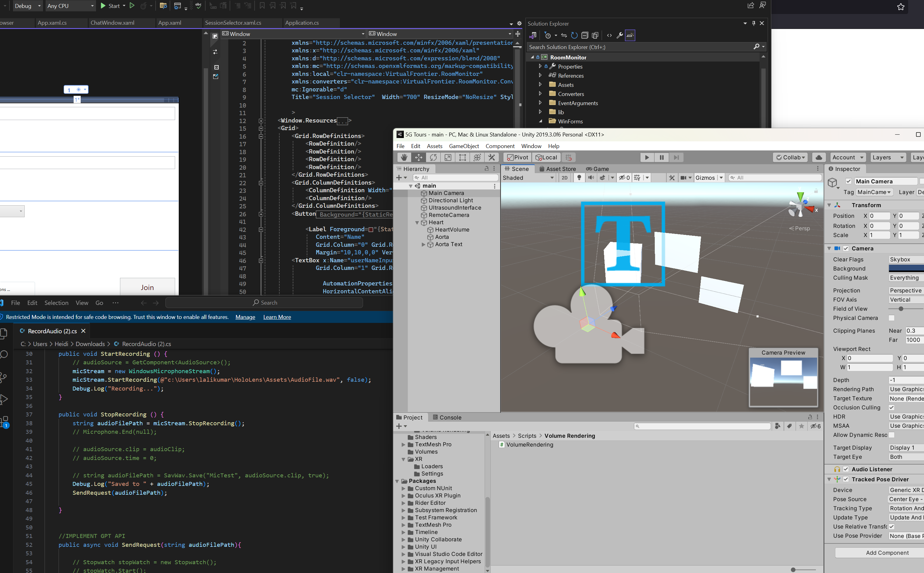The width and height of the screenshot is (924, 573).
Task: Enable the Physical Camera checkbox
Action: point(891,318)
